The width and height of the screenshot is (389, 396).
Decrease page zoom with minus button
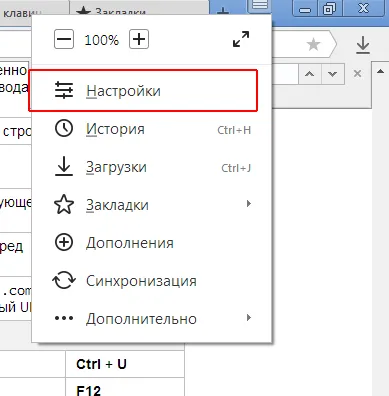64,39
